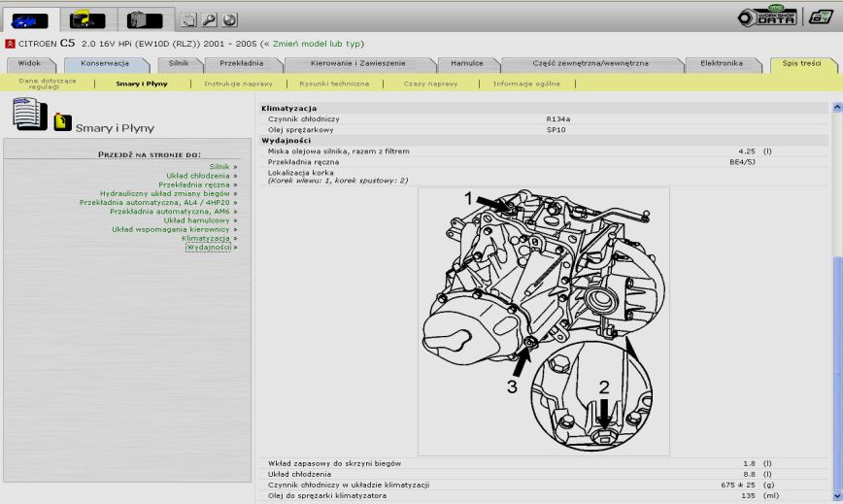843x504 pixels.
Task: Click the scrollbar up arrow
Action: (837, 108)
